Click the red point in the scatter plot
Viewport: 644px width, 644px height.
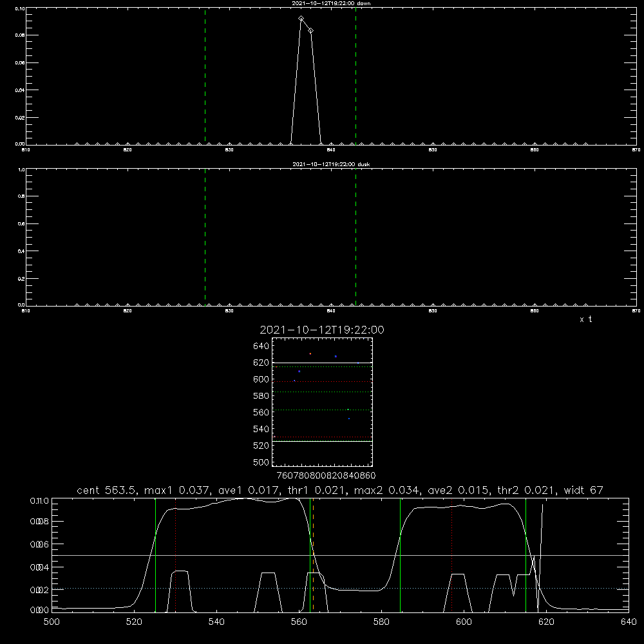pyautogui.click(x=310, y=354)
